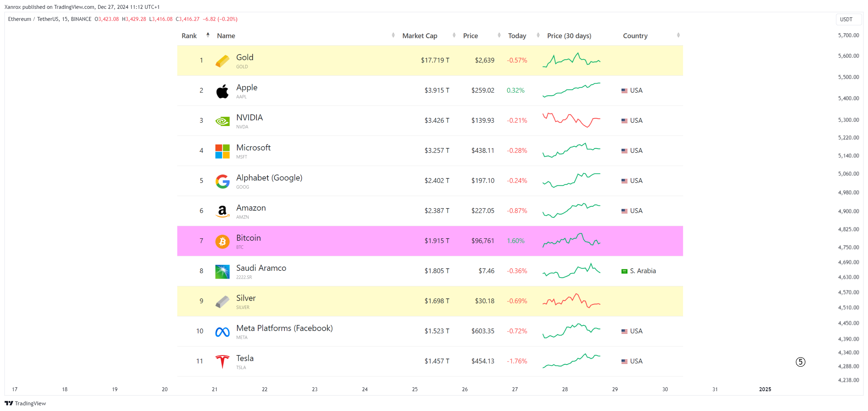Click the USA flag in Amazon row
The width and height of the screenshot is (868, 411).
pos(624,211)
